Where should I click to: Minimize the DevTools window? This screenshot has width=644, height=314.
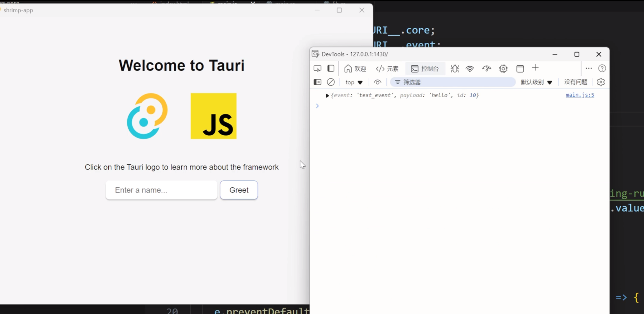555,54
